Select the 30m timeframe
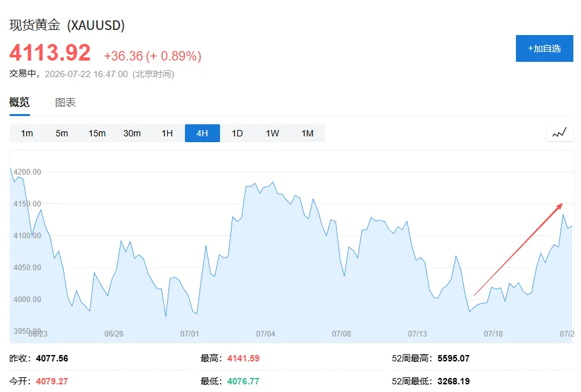This screenshot has height=392, width=581. tap(132, 133)
